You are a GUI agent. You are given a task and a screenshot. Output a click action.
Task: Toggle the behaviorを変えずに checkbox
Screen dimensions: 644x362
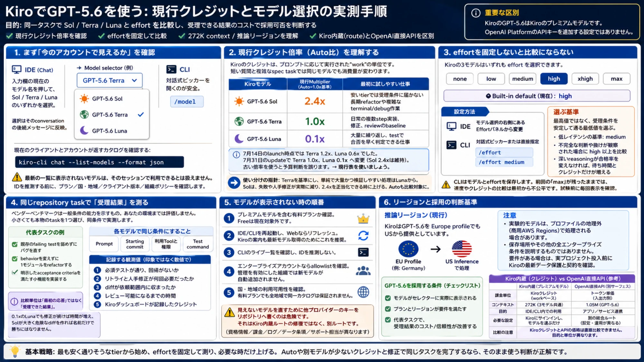coord(15,259)
